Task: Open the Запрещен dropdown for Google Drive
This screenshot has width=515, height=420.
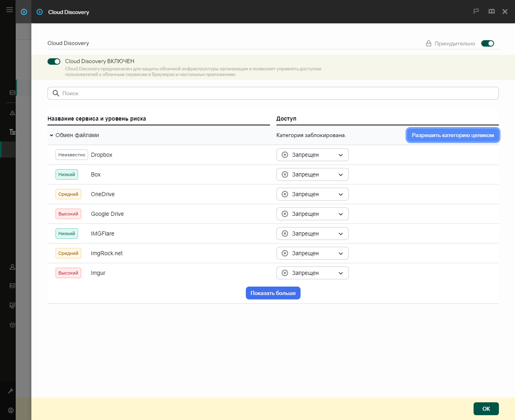Action: point(313,214)
